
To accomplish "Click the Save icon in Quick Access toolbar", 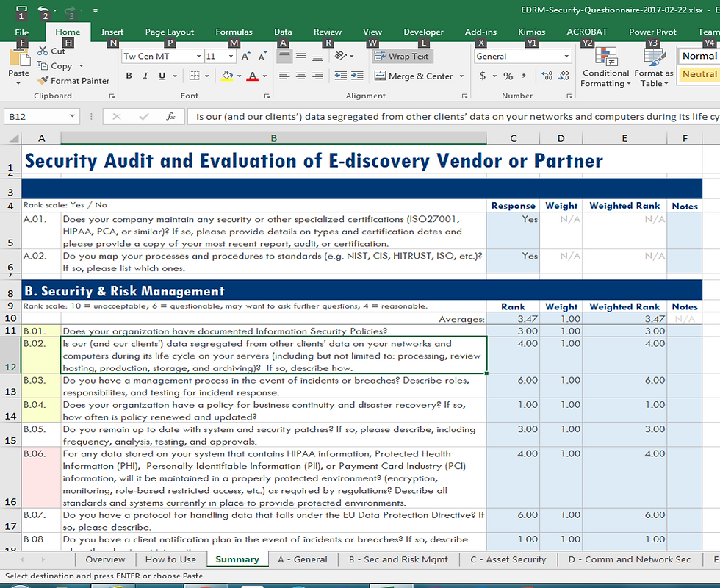I will click(x=21, y=10).
